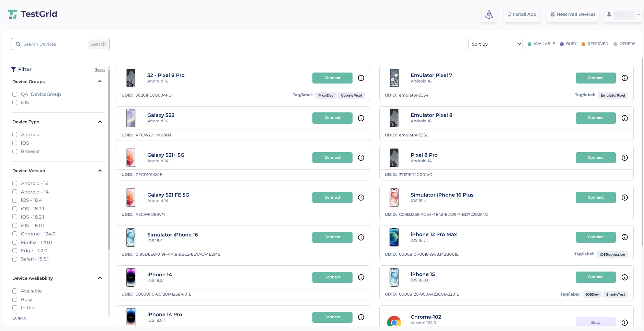Image resolution: width=644 pixels, height=331 pixels.
Task: Enable the QA_DeviceGroup checkbox
Action: pyautogui.click(x=15, y=94)
